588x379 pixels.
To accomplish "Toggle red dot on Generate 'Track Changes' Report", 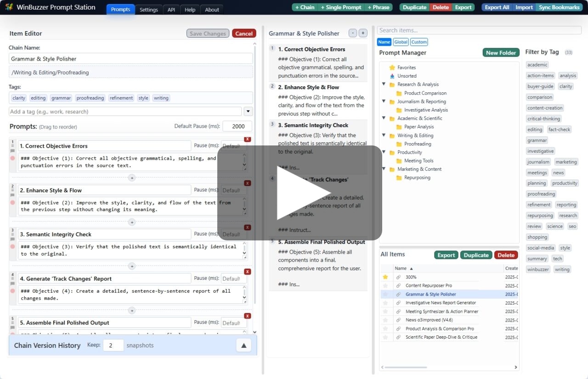I will click(x=13, y=291).
